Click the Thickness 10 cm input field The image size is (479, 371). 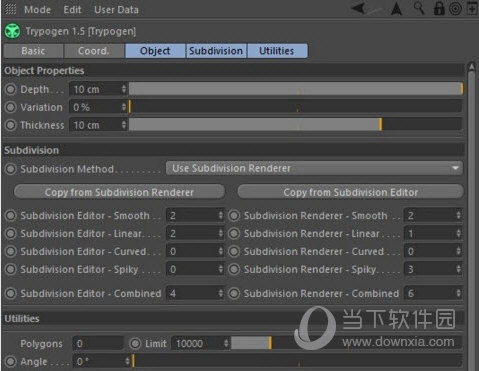click(x=98, y=125)
